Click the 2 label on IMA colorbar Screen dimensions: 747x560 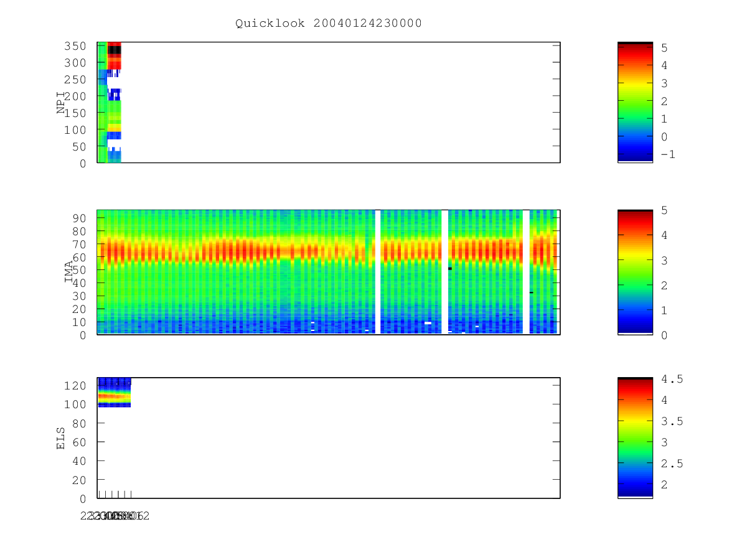[664, 285]
